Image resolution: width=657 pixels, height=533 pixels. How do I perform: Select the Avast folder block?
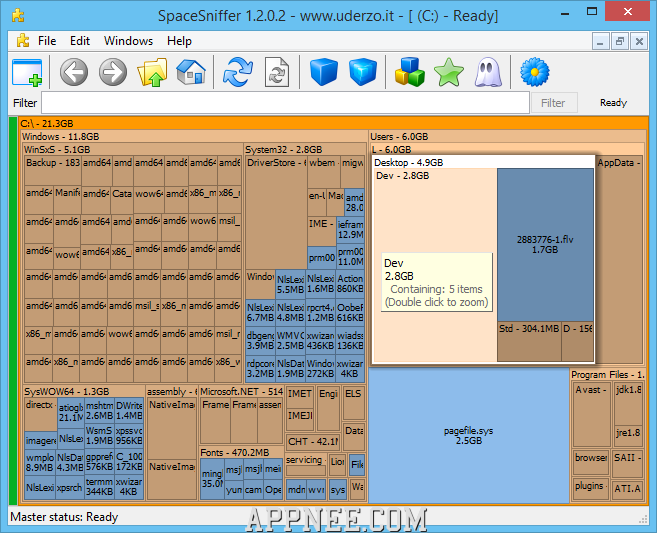point(591,415)
